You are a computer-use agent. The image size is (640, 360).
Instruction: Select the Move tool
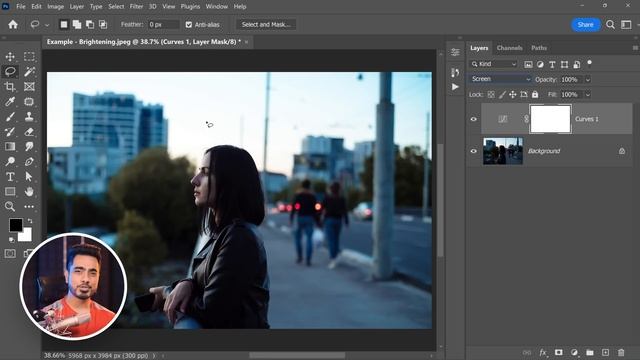pyautogui.click(x=10, y=56)
